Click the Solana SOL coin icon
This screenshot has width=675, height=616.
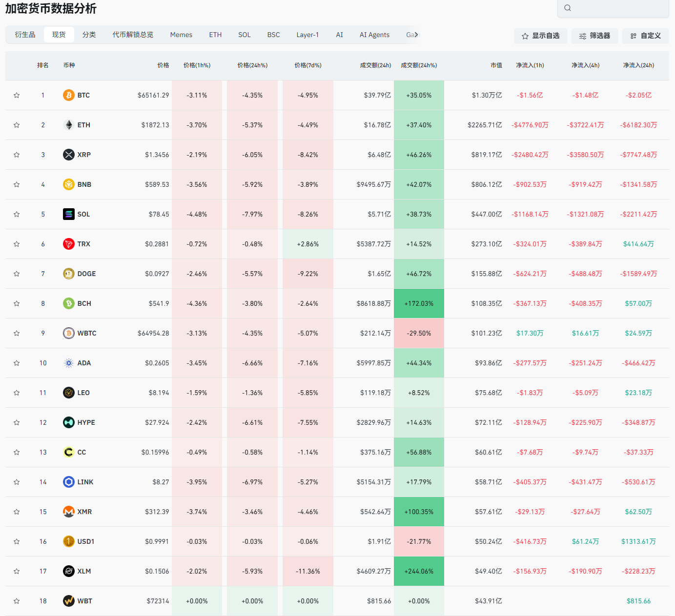point(69,214)
